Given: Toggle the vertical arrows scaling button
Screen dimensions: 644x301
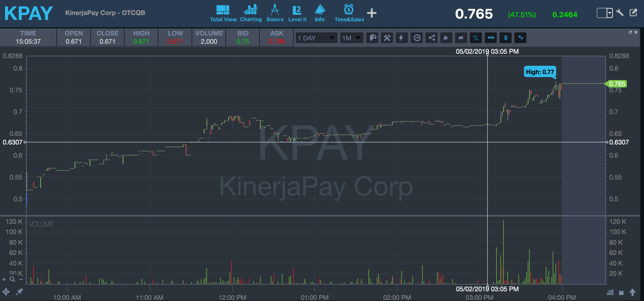Looking at the screenshot, I should tap(506, 38).
